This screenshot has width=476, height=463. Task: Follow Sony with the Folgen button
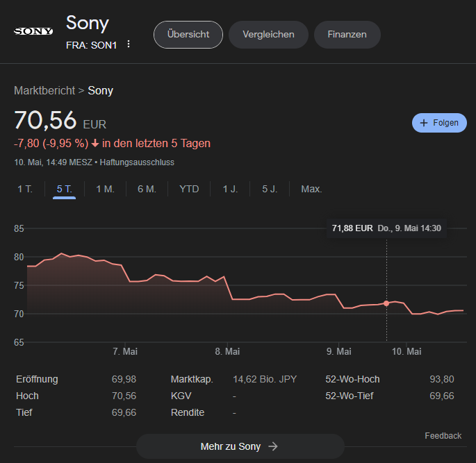point(439,123)
